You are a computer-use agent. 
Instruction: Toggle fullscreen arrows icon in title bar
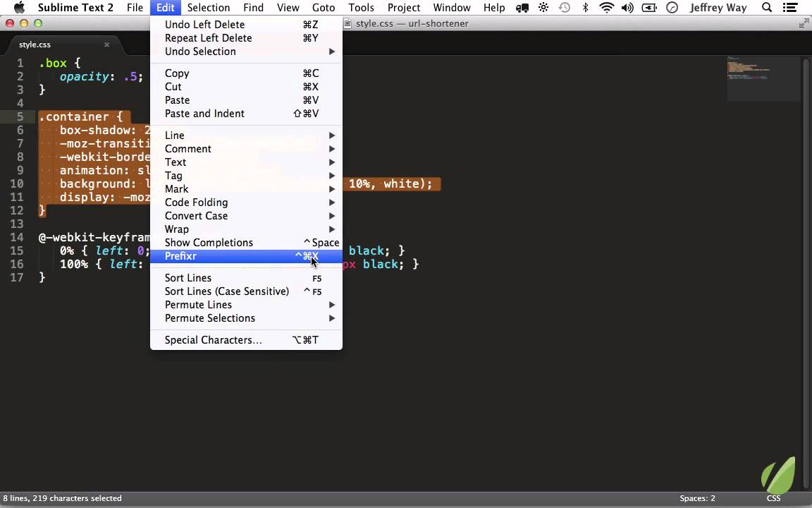[x=804, y=23]
